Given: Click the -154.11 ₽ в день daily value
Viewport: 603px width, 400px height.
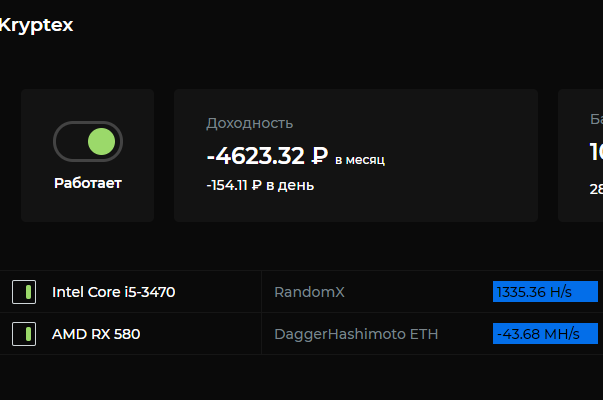Looking at the screenshot, I should [x=260, y=185].
